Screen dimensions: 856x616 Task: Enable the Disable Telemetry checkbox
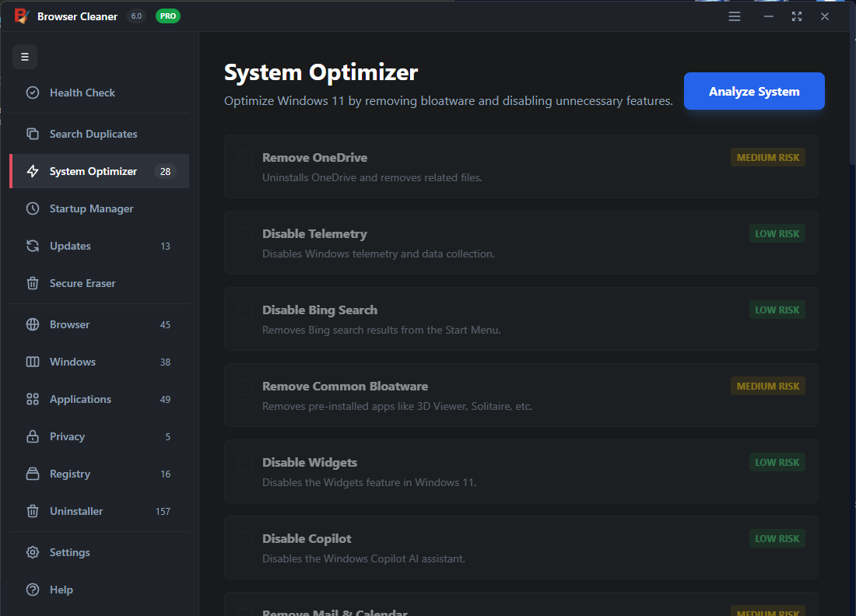pos(244,234)
